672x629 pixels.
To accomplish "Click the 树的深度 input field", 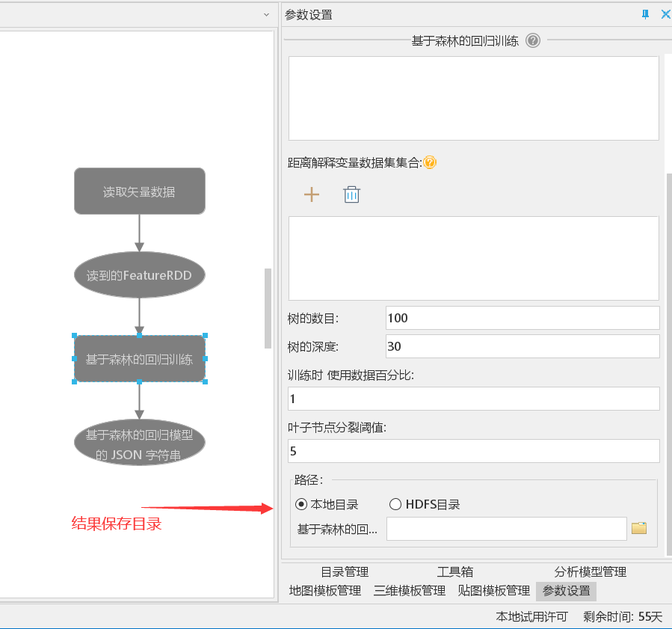I will 523,346.
